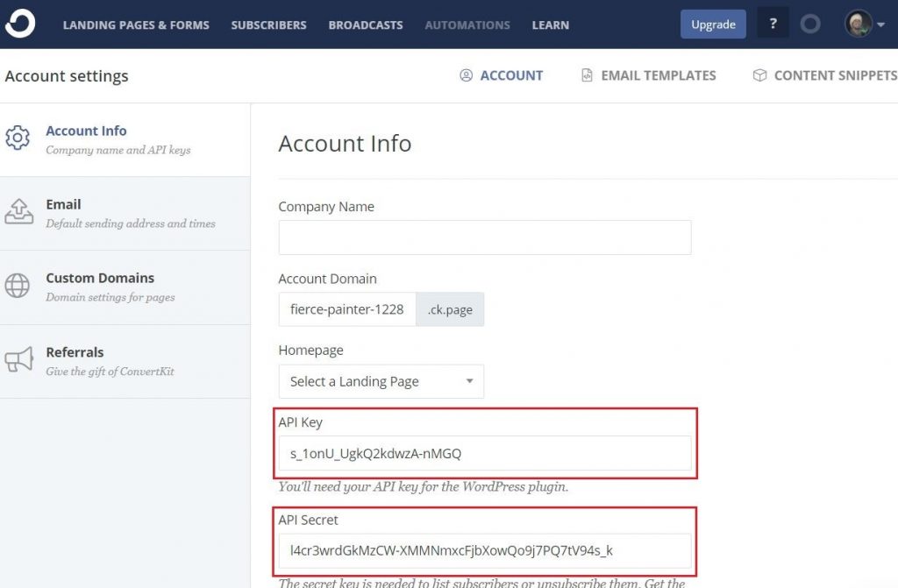Viewport: 898px width, 588px height.
Task: Click the Account Domain field fierce-painter-1228
Action: coord(347,309)
